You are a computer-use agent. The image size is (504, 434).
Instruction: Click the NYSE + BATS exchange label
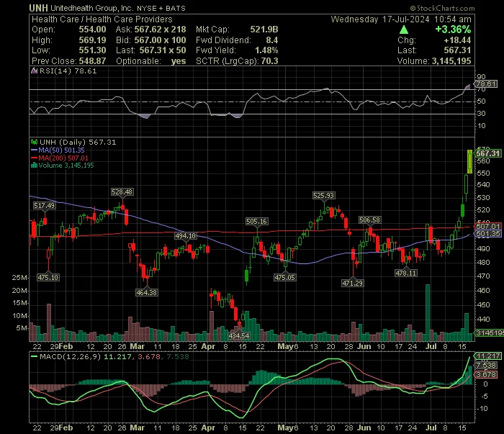(x=161, y=9)
